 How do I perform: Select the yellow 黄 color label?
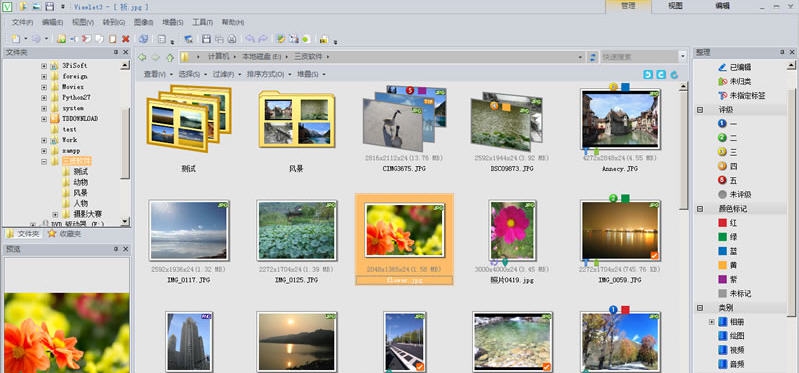pyautogui.click(x=727, y=265)
